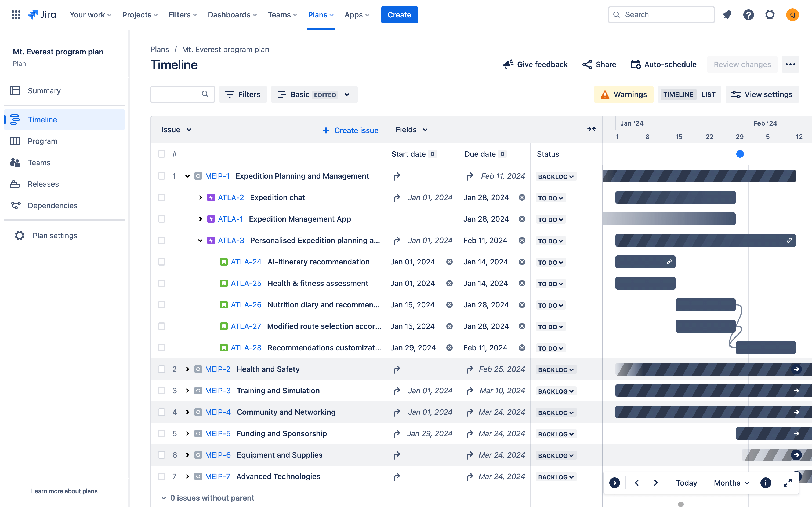Viewport: 812px width, 507px height.
Task: Open the Filters menu
Action: click(x=243, y=94)
